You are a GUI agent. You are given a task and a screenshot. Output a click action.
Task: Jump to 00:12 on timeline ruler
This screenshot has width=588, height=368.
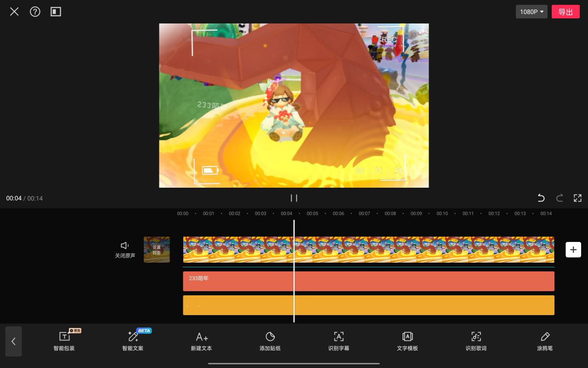tap(494, 213)
